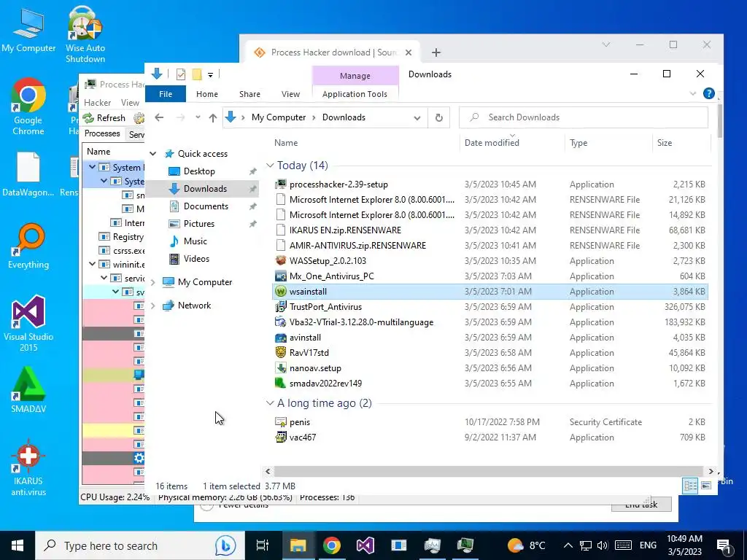Select the TrustPort_Antivirus installer icon
Image resolution: width=747 pixels, height=560 pixels.
(x=281, y=307)
